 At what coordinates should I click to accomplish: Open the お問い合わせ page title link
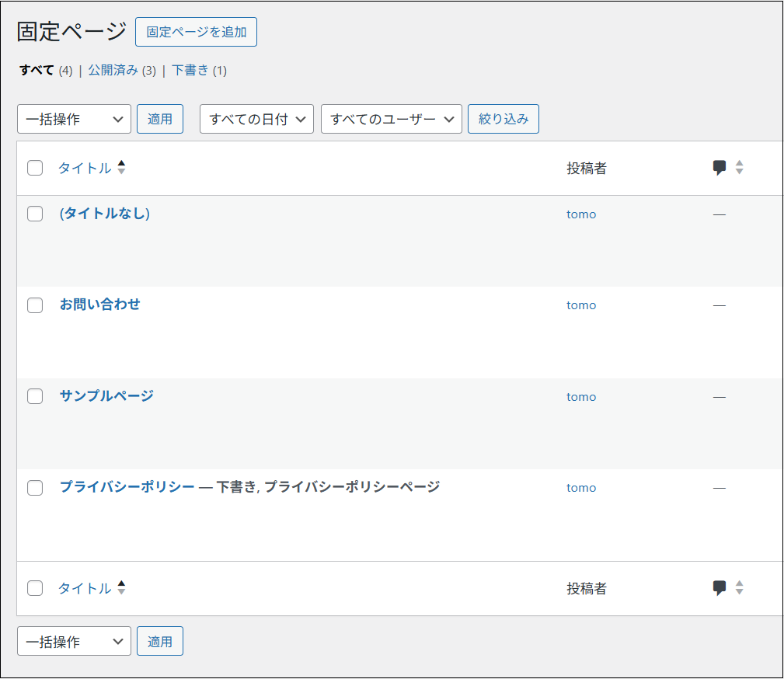pos(99,305)
